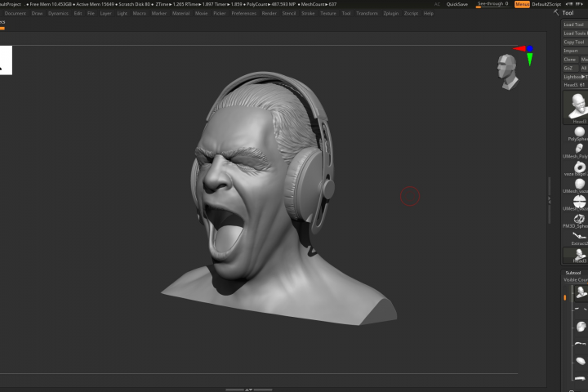Click previous layout arrow near DefaultZScript
Image resolution: width=588 pixels, height=392 pixels.
pos(569,4)
